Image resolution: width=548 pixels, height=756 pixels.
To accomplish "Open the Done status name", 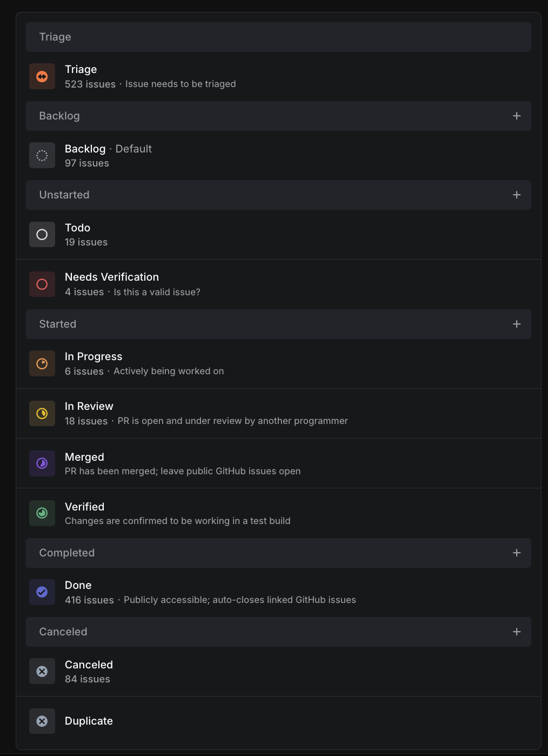I will pos(78,585).
